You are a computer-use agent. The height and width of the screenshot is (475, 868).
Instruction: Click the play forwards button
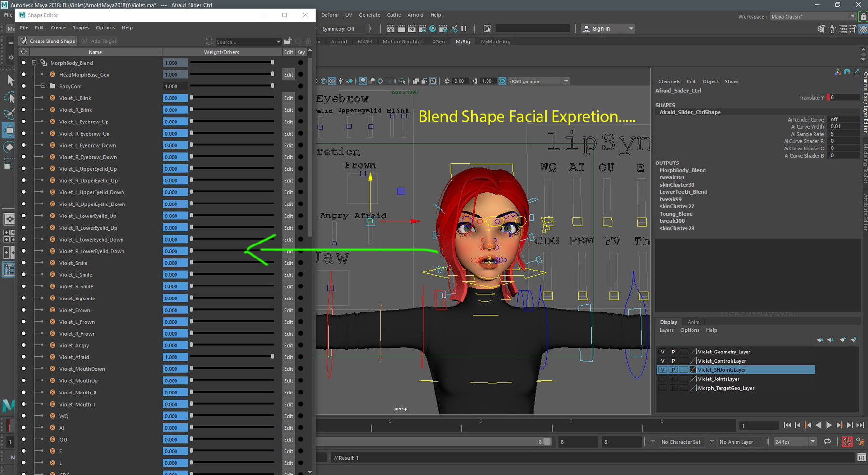[x=829, y=425]
